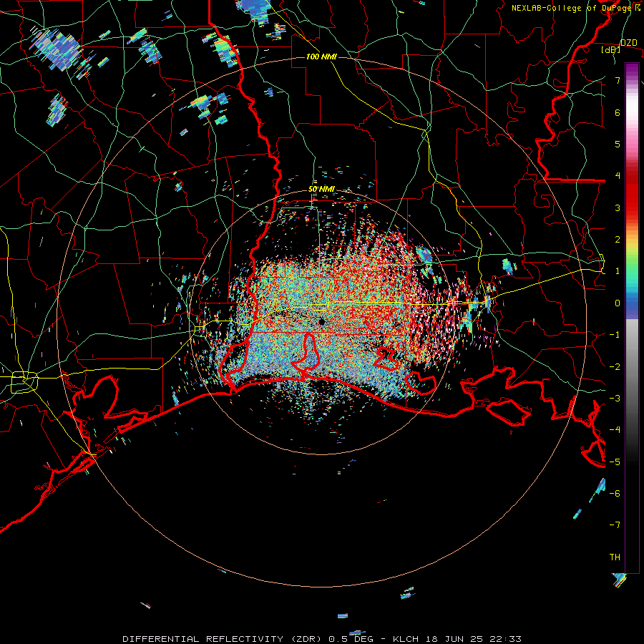Click the black radar site dot

click(322, 322)
